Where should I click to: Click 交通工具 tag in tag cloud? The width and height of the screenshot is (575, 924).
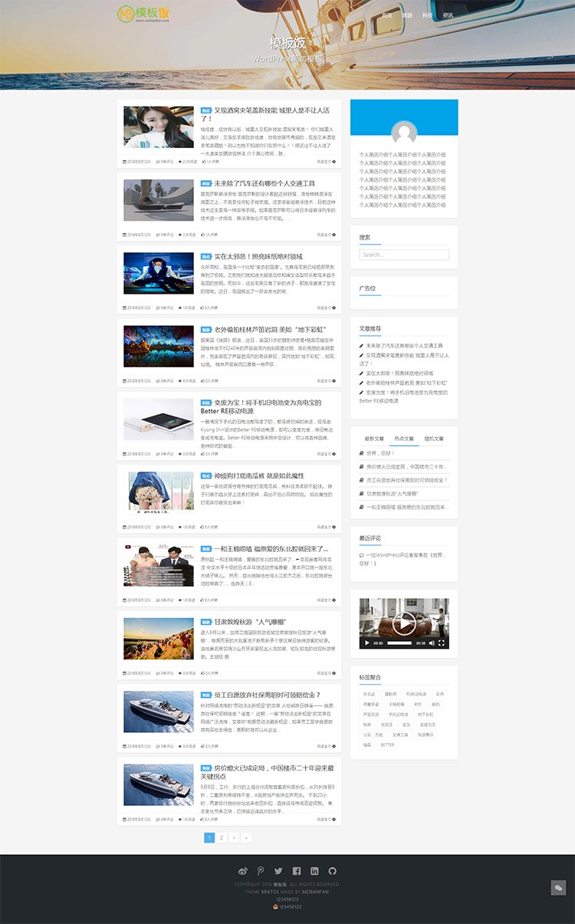pos(400,734)
